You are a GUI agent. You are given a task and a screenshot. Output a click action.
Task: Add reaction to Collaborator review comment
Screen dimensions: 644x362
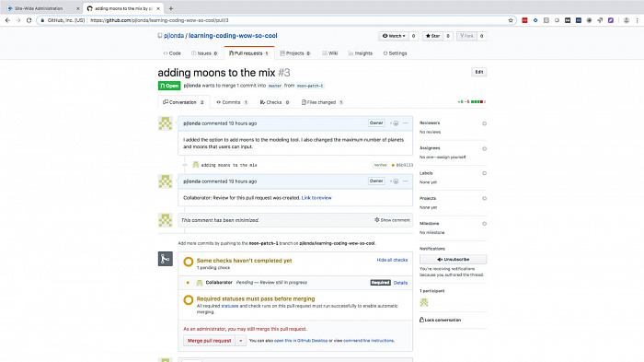coord(395,181)
